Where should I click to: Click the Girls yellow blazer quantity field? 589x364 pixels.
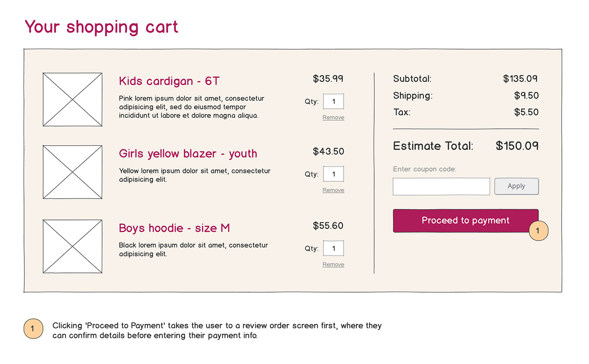(333, 174)
